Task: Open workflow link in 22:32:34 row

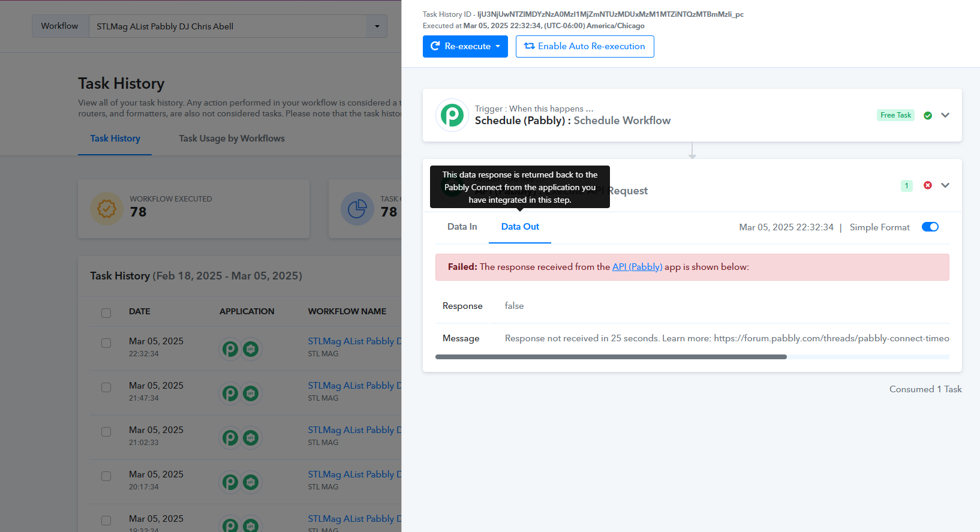Action: 354,341
